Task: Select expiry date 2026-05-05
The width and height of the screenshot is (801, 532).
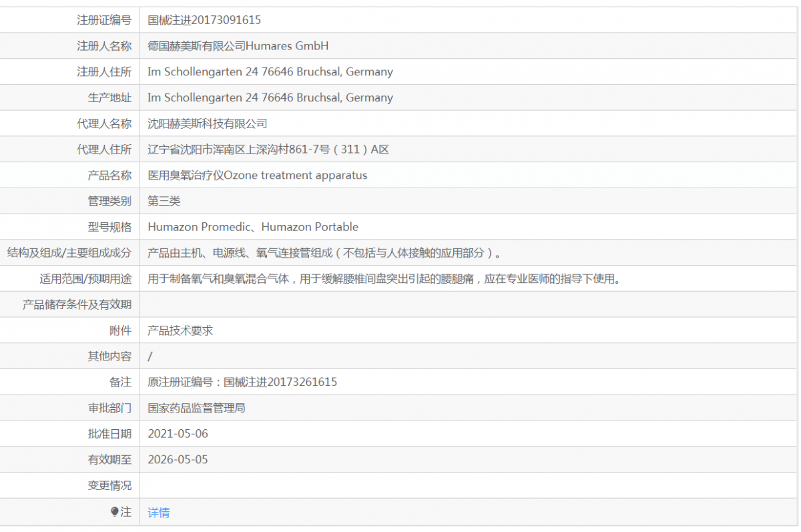Action: click(x=178, y=460)
